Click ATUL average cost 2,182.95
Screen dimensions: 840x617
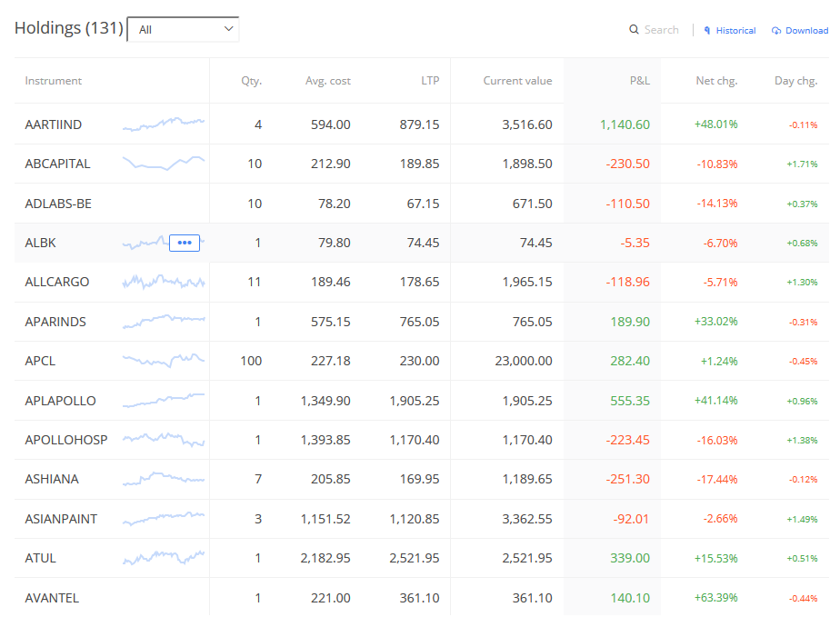[325, 559]
